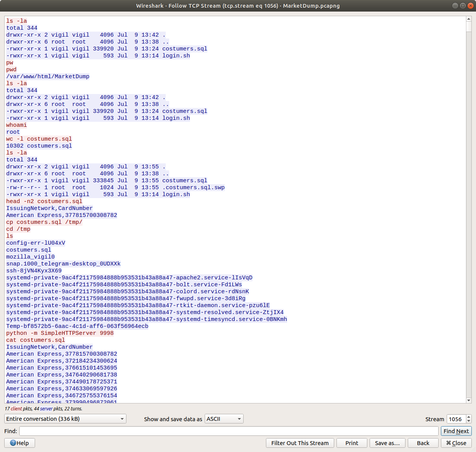Open the Entire conversation dropdown
Image resolution: width=476 pixels, height=452 pixels.
coord(65,419)
